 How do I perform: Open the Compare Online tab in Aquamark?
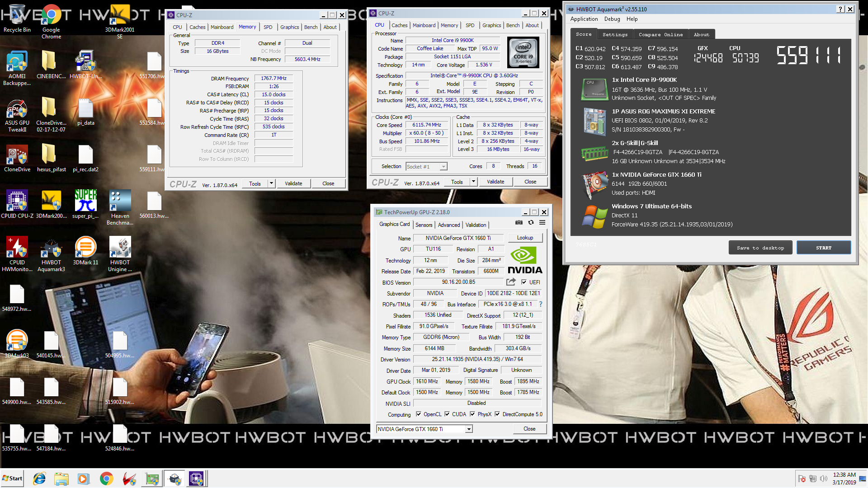660,35
